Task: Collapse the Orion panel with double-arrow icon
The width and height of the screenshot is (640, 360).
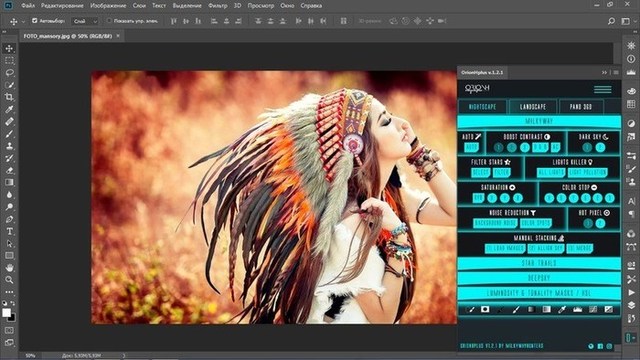Action: pyautogui.click(x=604, y=72)
